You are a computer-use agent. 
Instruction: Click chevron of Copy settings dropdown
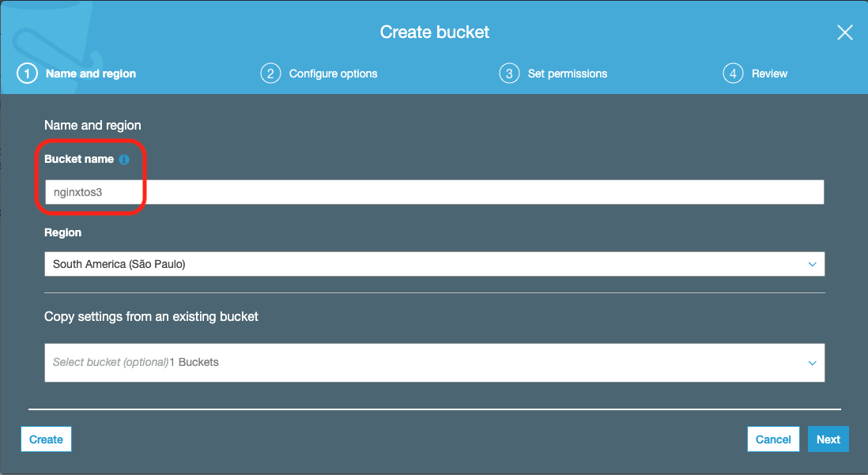pos(812,364)
